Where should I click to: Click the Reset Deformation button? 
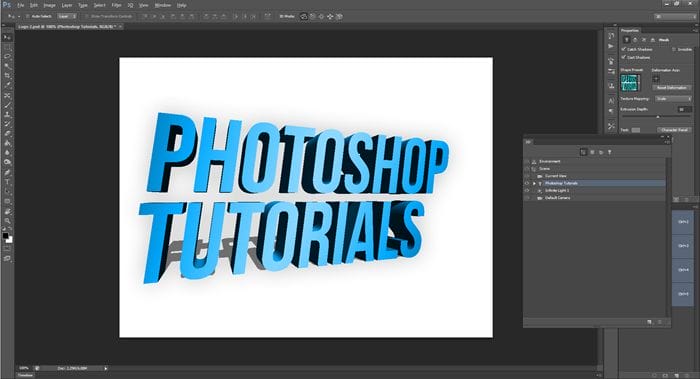click(671, 88)
